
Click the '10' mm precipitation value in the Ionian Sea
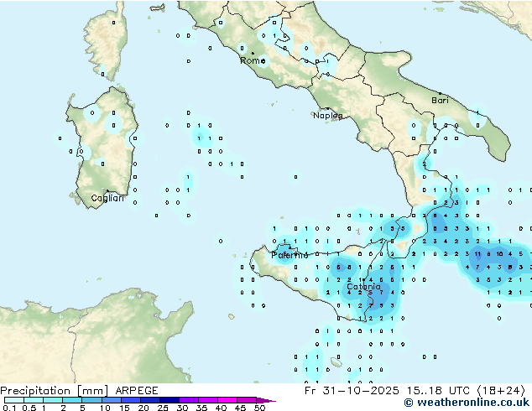499,254
